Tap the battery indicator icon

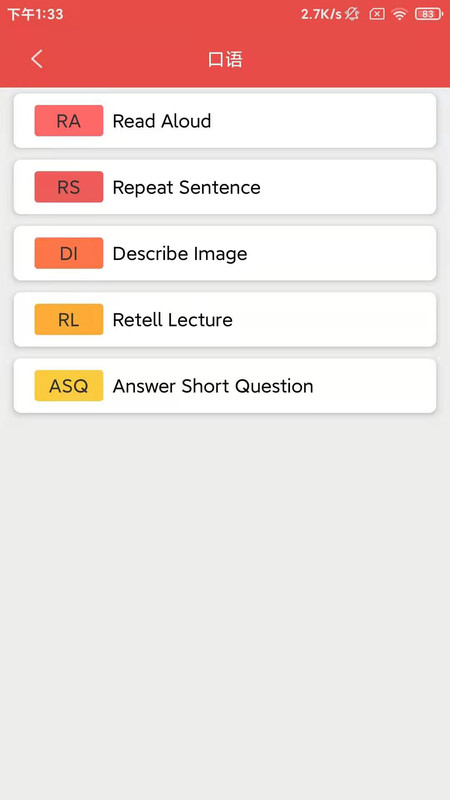coord(429,14)
